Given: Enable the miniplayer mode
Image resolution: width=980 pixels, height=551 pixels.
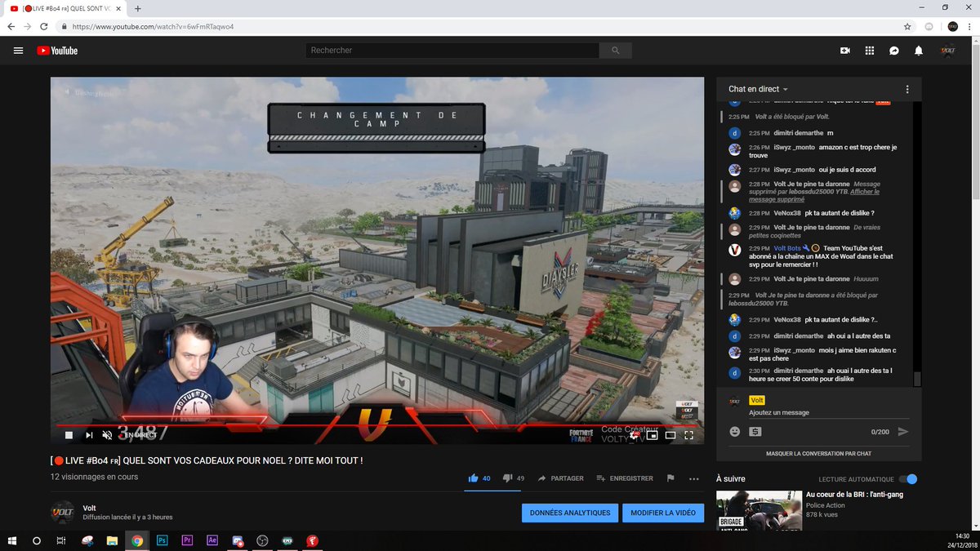Looking at the screenshot, I should [652, 435].
